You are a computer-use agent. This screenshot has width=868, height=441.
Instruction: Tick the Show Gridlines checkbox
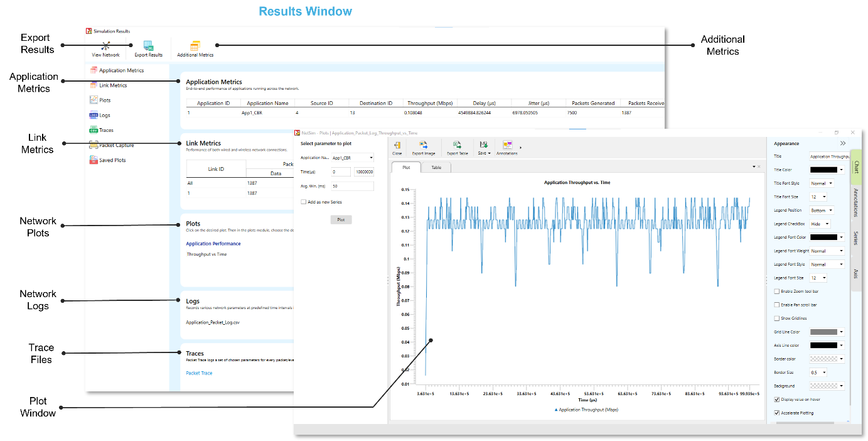click(x=777, y=318)
